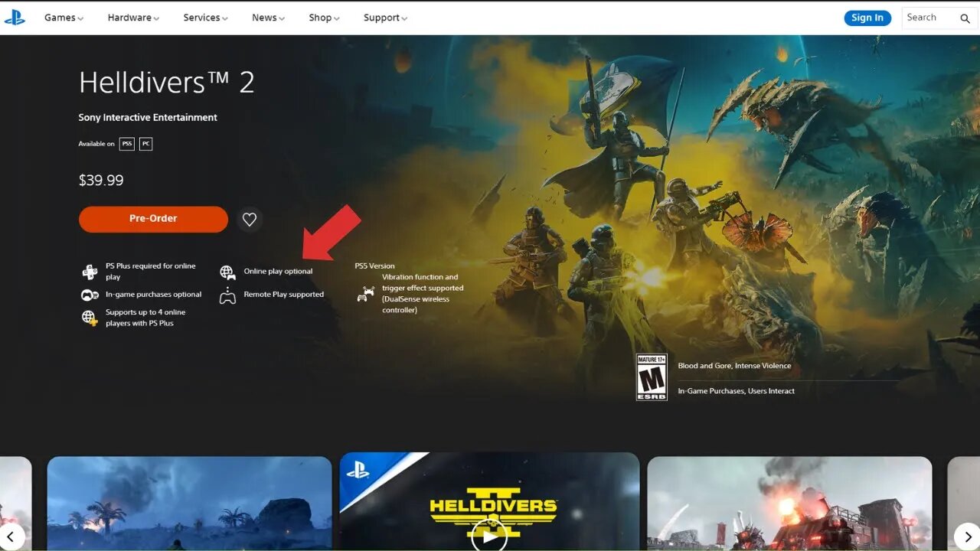Select the PS Plus required icon

click(90, 271)
